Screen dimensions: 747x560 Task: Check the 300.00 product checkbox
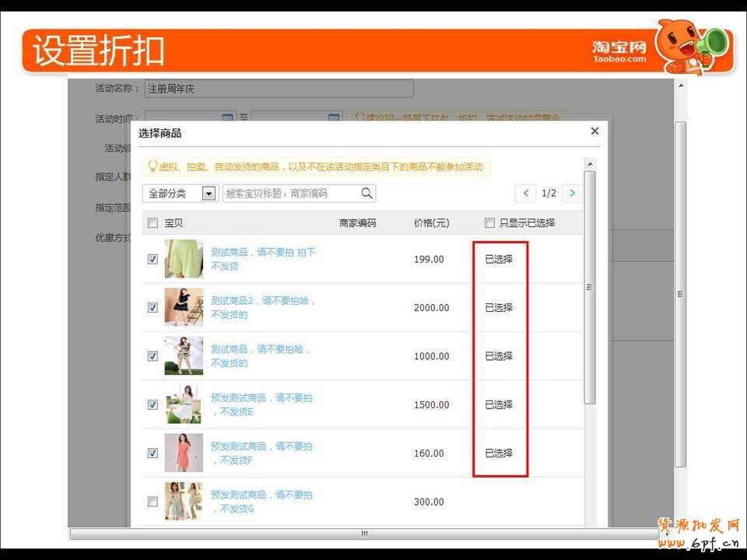(x=153, y=502)
